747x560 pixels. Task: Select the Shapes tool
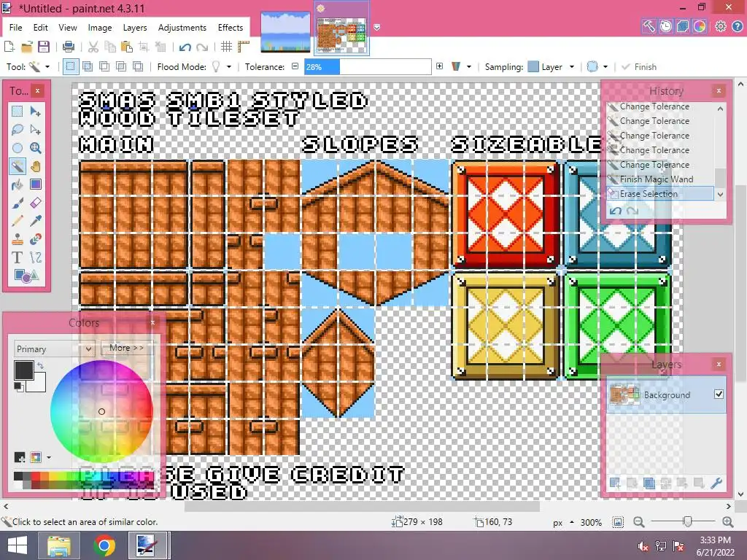26,276
